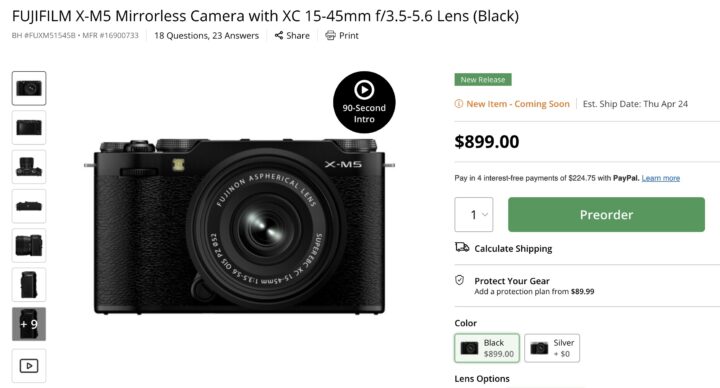
Task: Click the Protect Your Gear shield icon
Action: coord(459,280)
